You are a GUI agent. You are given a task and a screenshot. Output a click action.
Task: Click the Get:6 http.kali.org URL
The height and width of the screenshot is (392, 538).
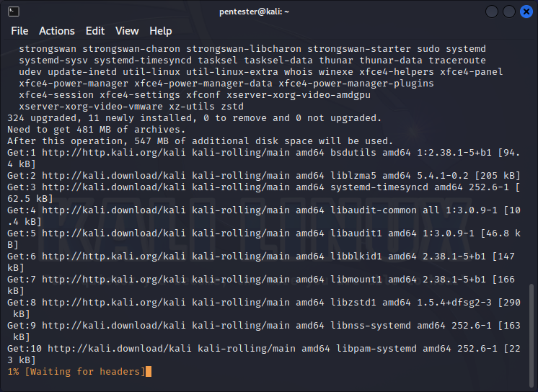click(113, 257)
